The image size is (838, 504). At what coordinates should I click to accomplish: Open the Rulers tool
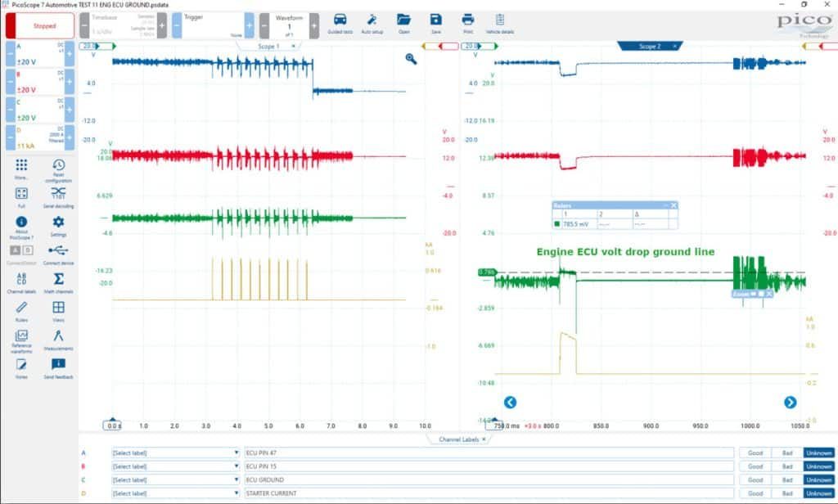21,311
